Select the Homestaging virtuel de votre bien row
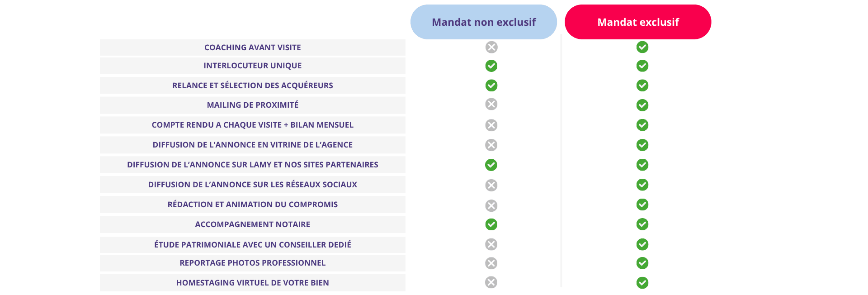The height and width of the screenshot is (295, 868). (x=253, y=283)
